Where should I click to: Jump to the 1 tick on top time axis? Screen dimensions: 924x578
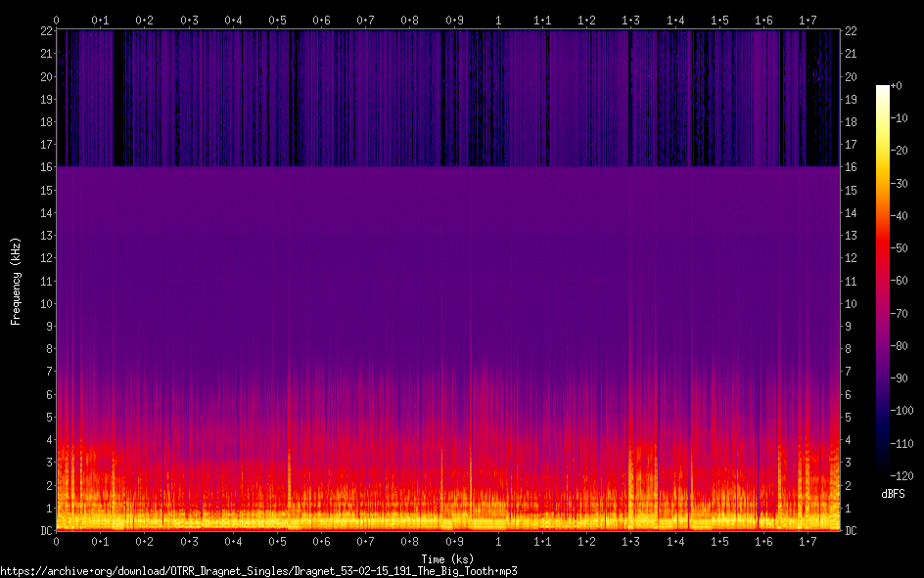pos(499,20)
